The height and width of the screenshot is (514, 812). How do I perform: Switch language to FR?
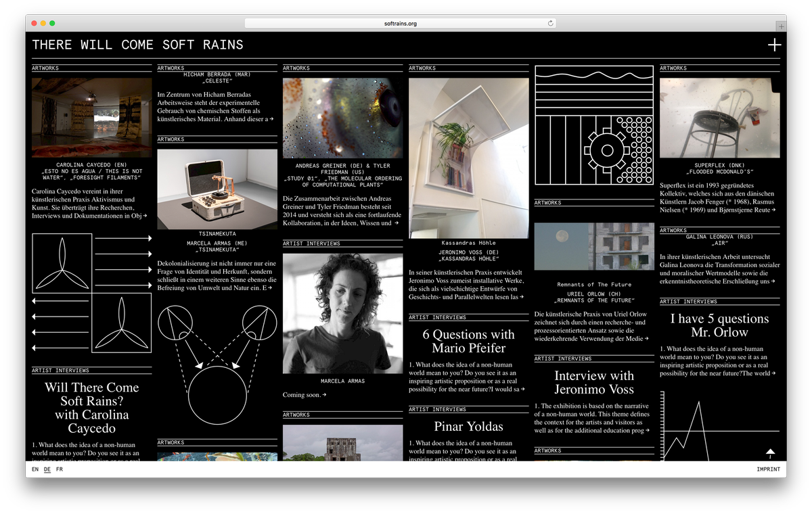60,469
